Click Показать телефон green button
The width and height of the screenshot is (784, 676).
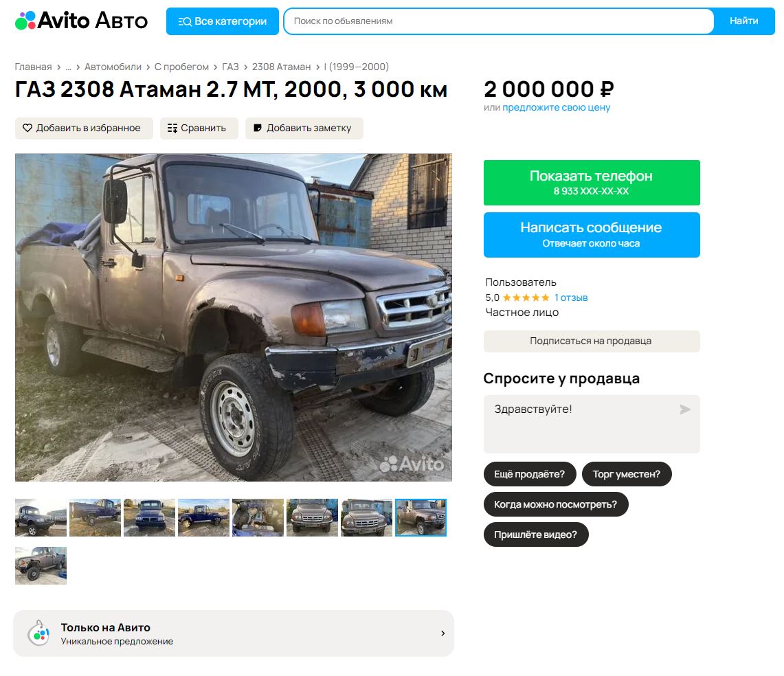click(592, 183)
